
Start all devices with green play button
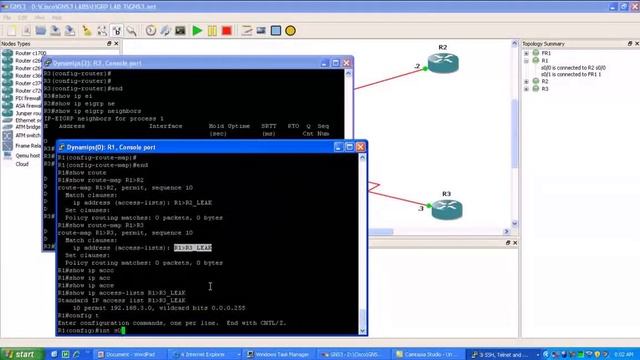pos(197,31)
